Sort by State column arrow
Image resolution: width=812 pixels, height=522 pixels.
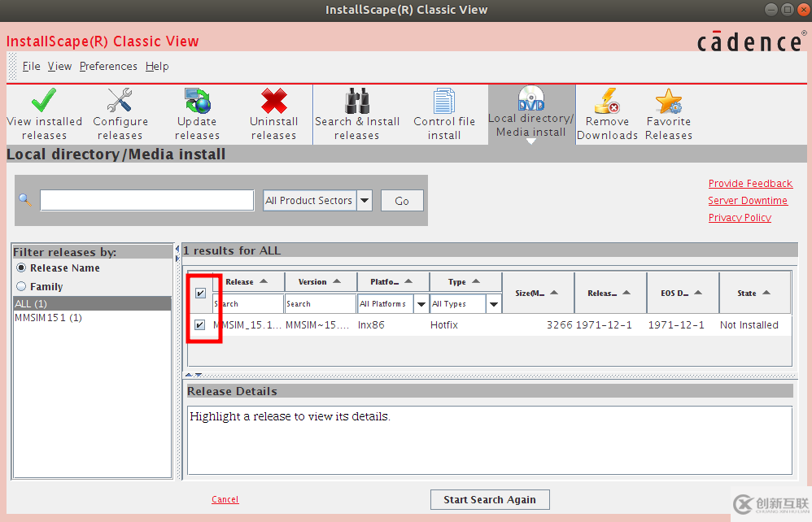point(766,293)
